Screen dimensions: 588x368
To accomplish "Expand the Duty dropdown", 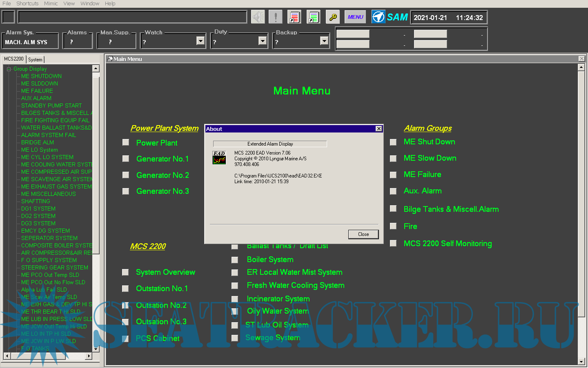I will 263,41.
